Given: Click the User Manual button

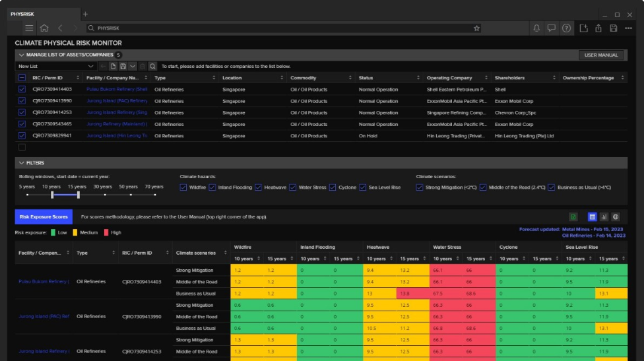Looking at the screenshot, I should pyautogui.click(x=600, y=55).
